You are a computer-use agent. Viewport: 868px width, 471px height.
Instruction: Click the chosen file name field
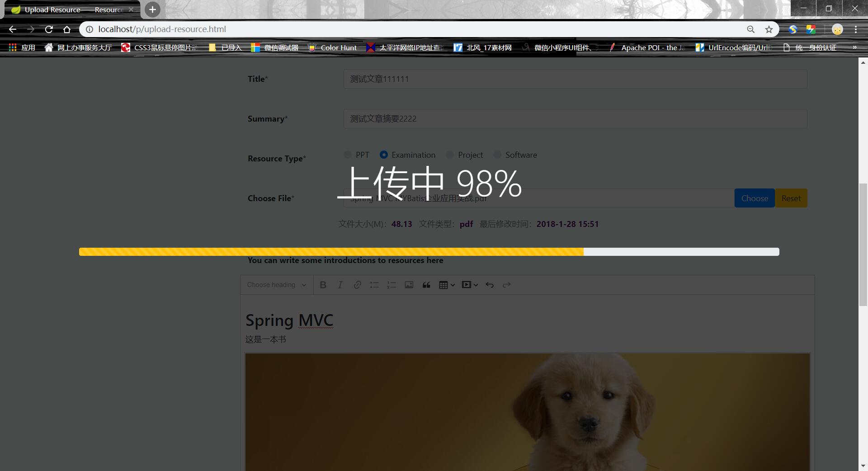(539, 198)
